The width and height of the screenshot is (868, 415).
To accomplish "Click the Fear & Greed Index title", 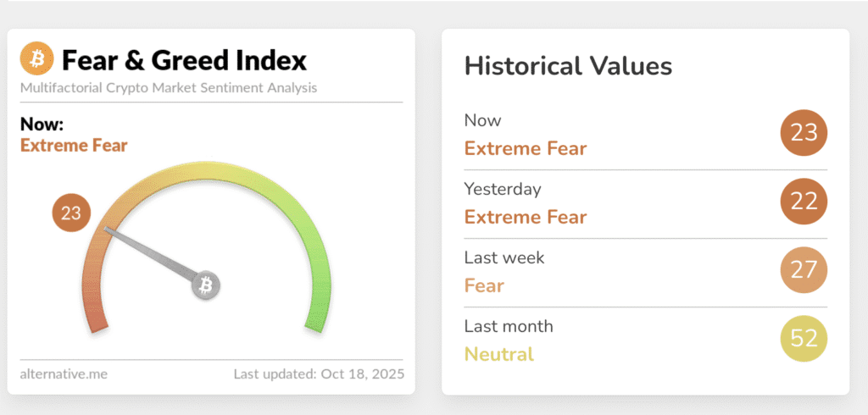I will [184, 60].
